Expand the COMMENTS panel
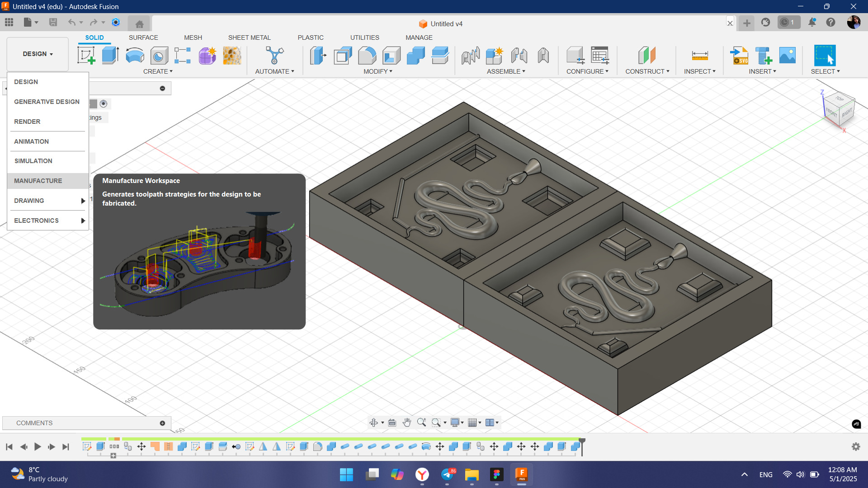This screenshot has height=488, width=868. (162, 423)
